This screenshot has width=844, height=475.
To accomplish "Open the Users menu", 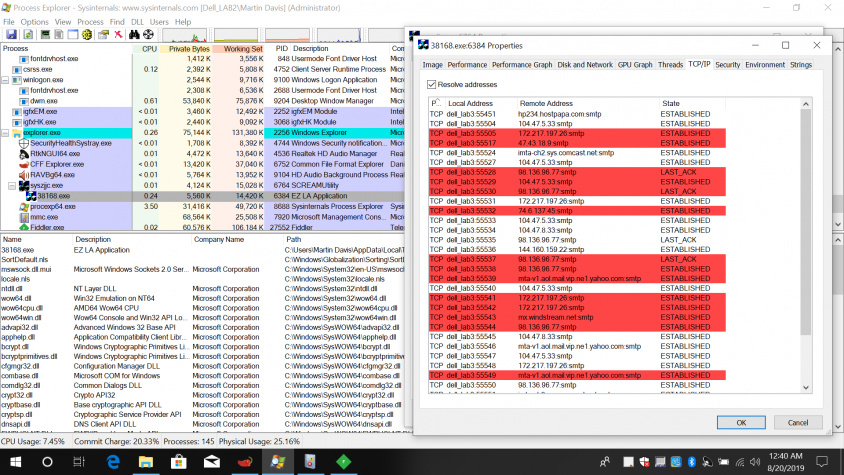I will (159, 22).
